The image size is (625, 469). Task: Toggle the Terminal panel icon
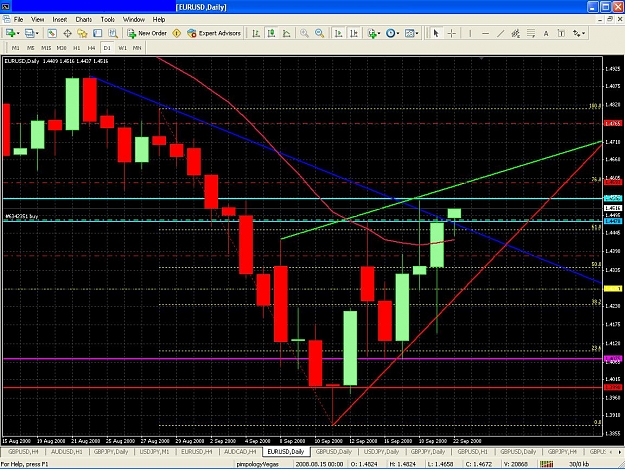click(x=98, y=33)
